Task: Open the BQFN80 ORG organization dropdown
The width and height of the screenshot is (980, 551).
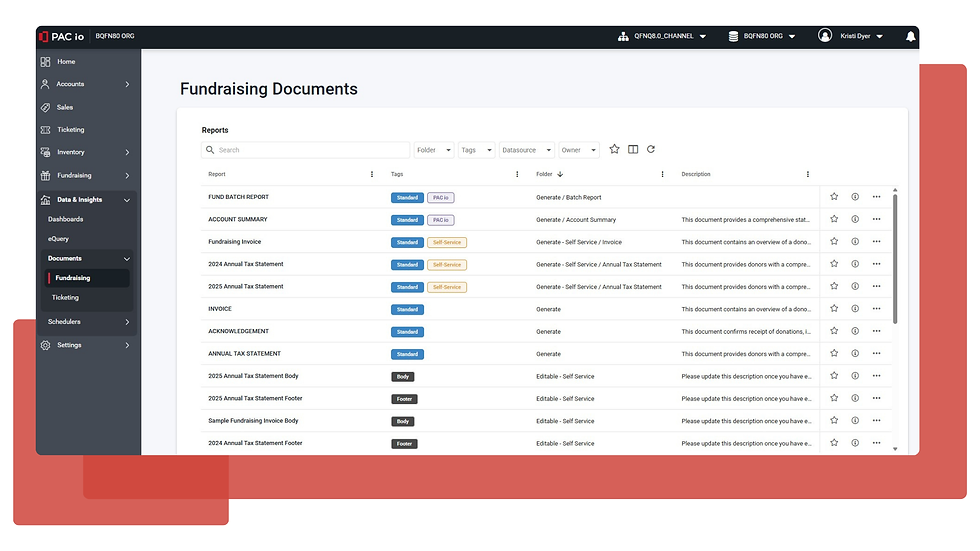Action: 762,36
